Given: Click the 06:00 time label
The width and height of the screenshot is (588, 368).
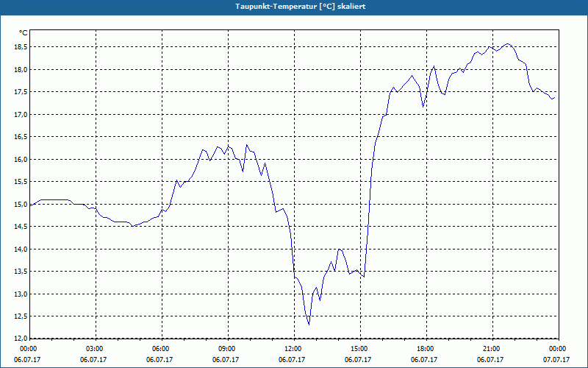Looking at the screenshot, I should coord(159,349).
